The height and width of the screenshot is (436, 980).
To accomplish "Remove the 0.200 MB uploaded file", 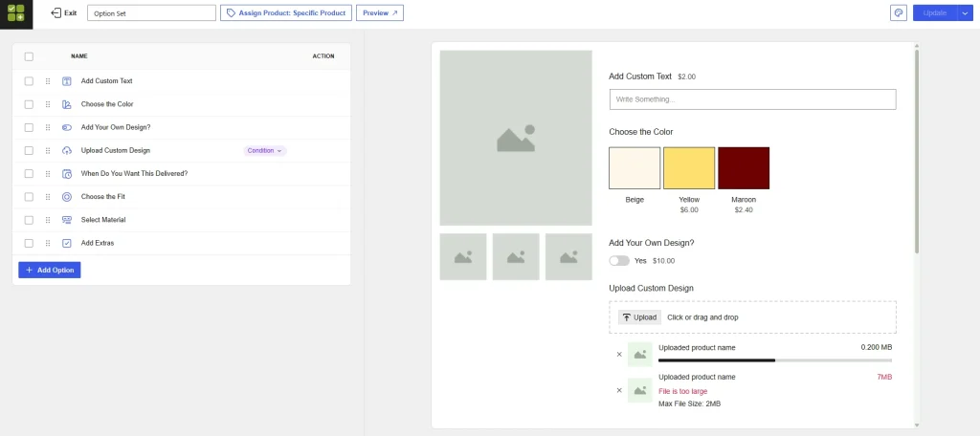I will tap(619, 354).
